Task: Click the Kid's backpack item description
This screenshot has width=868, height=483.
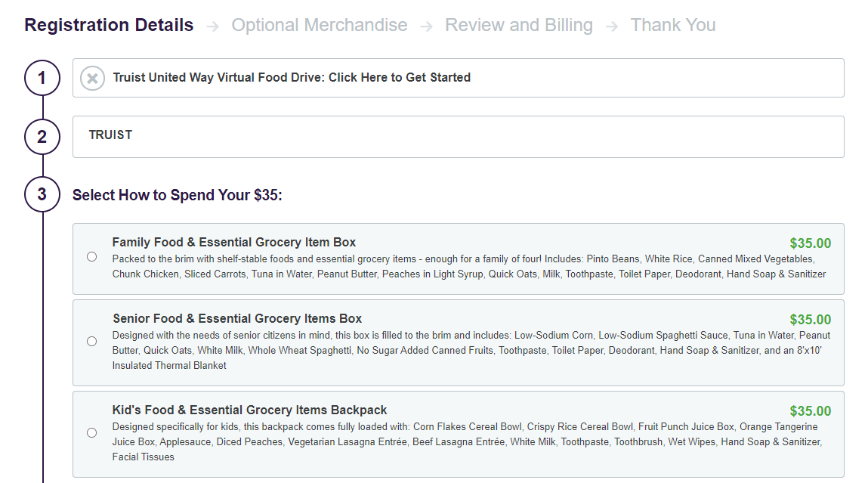Action: tap(467, 441)
